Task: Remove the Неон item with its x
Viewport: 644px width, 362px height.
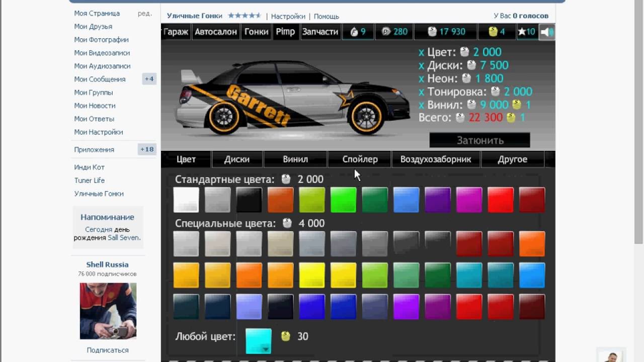Action: [x=421, y=79]
